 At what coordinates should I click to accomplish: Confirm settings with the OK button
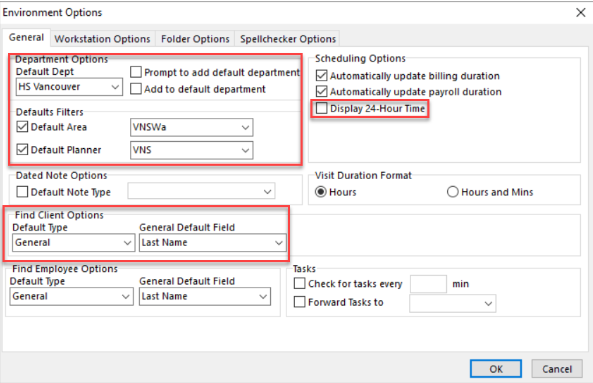point(496,369)
